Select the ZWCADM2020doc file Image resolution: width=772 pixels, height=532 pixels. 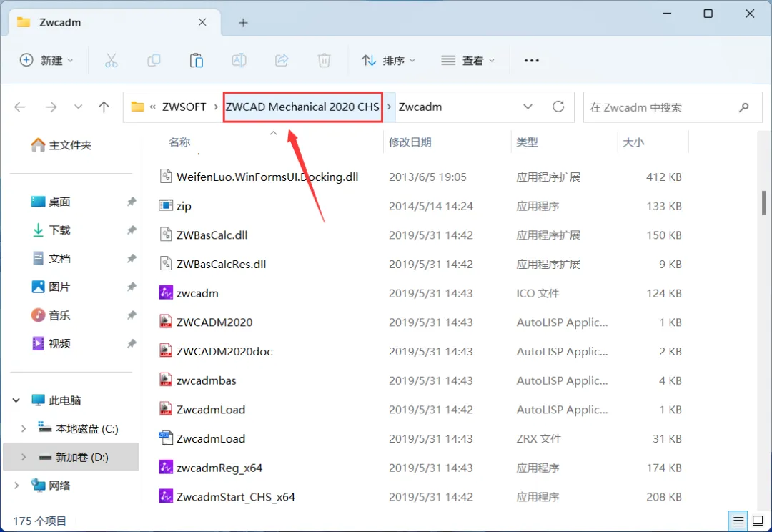click(224, 351)
